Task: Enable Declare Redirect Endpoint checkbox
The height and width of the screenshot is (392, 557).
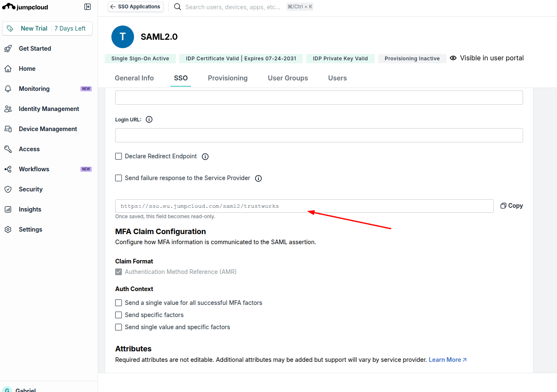Action: pyautogui.click(x=119, y=156)
